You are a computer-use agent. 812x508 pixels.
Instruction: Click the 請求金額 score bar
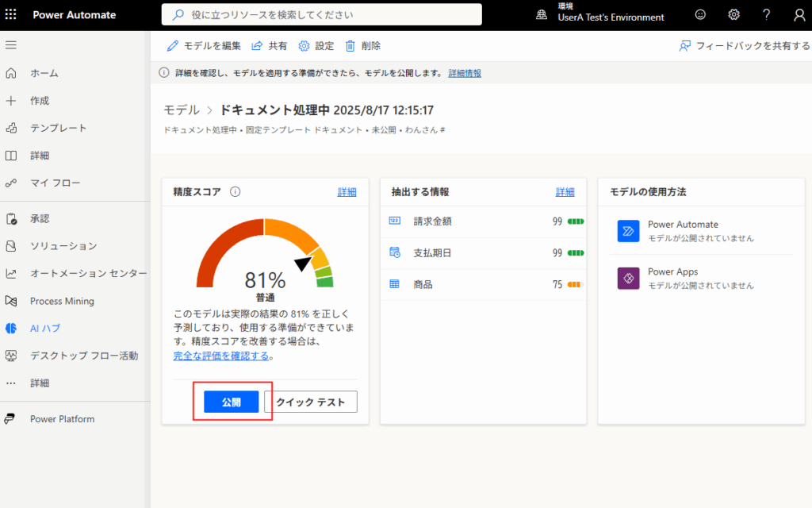576,221
